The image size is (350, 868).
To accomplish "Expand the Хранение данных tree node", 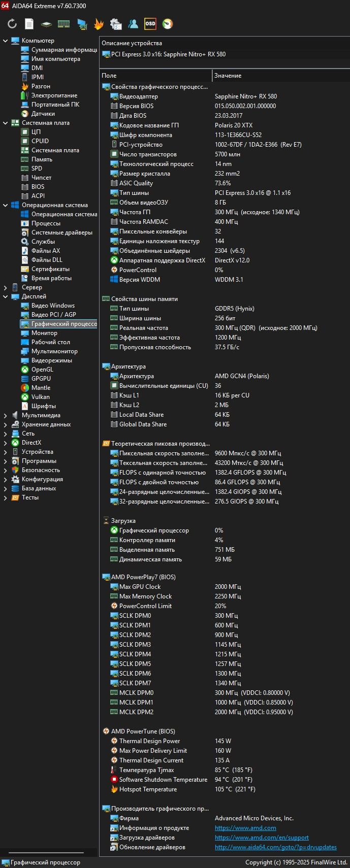I will (x=6, y=424).
